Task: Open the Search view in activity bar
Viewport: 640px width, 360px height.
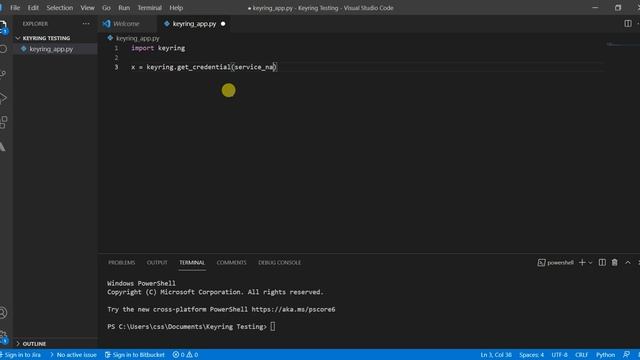Action: tap(3, 49)
